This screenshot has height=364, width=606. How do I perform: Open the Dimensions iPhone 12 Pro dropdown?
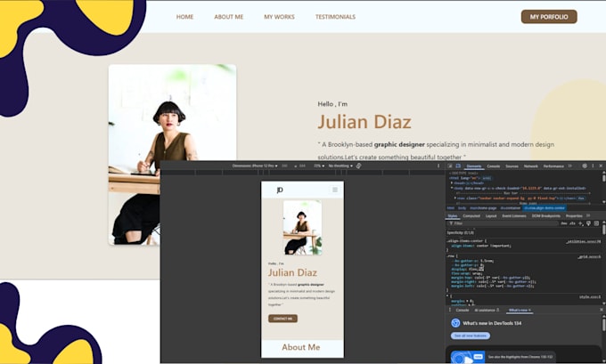(x=255, y=166)
